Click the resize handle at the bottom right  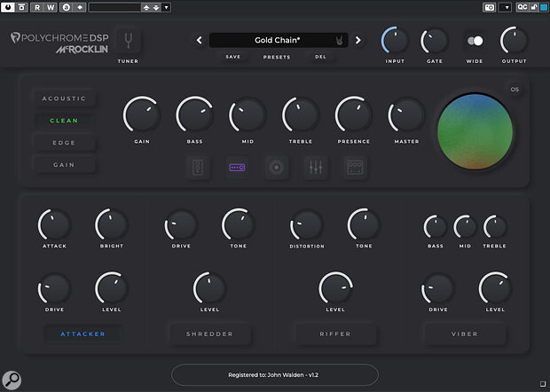tap(543, 383)
